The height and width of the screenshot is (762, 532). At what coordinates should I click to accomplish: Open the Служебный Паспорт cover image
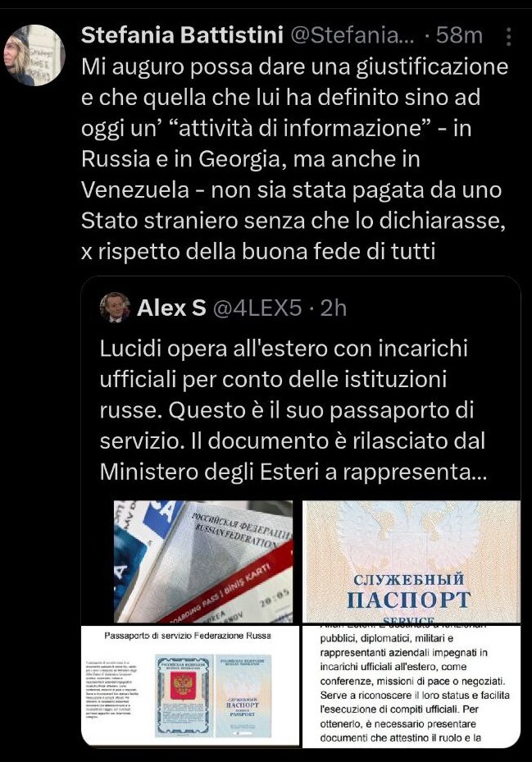point(412,561)
